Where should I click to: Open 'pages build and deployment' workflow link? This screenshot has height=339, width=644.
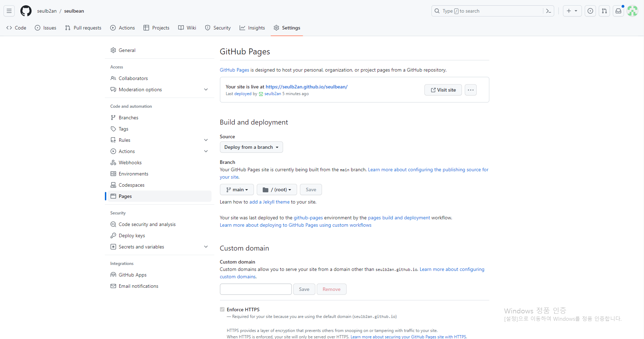coord(399,218)
